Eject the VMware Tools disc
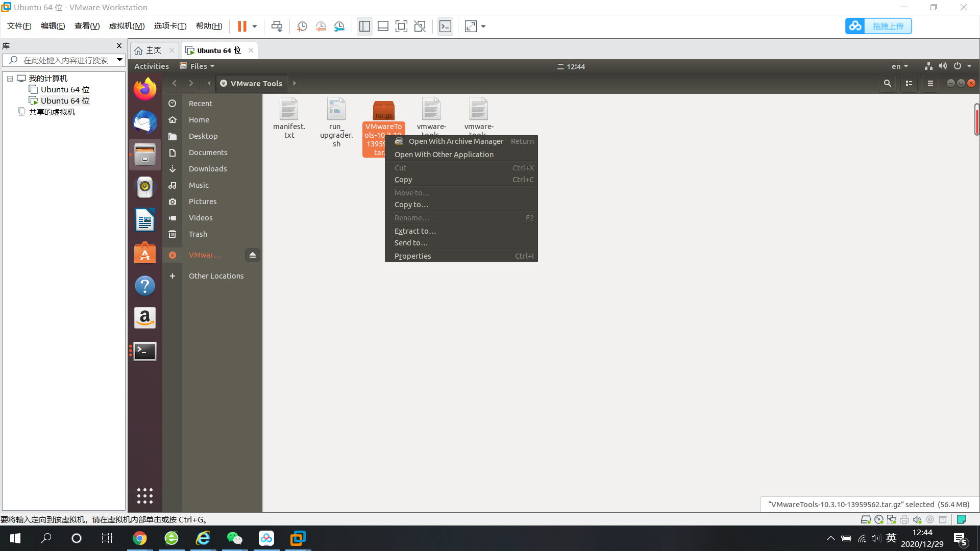Viewport: 980px width, 551px height. pos(252,255)
